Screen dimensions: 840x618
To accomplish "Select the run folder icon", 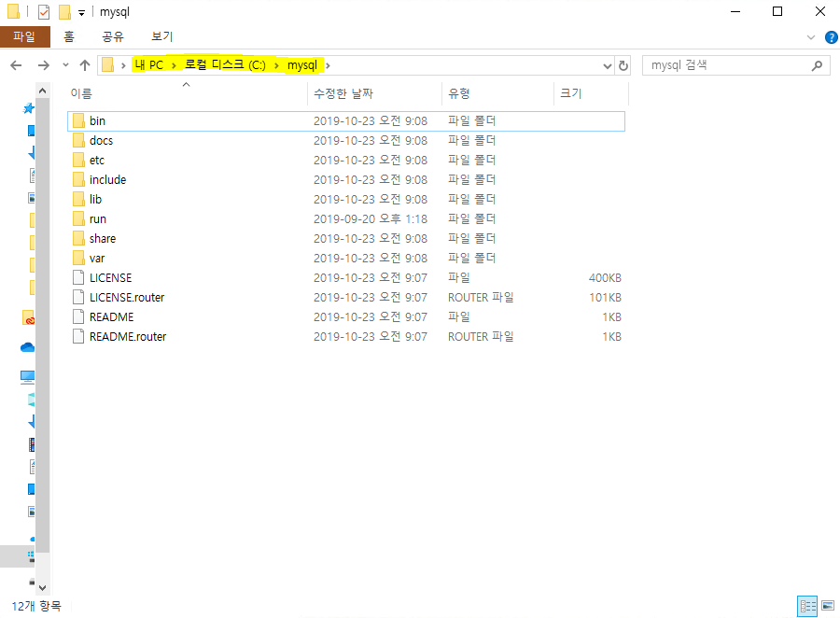I will pyautogui.click(x=78, y=218).
